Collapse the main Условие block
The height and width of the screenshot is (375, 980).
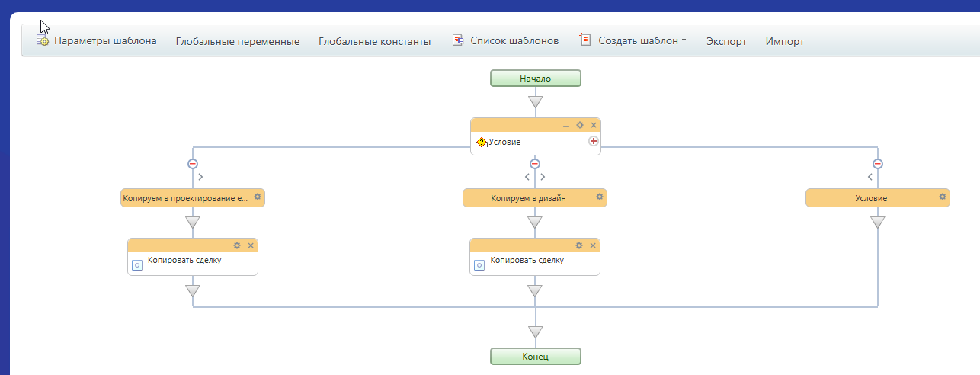click(x=565, y=125)
